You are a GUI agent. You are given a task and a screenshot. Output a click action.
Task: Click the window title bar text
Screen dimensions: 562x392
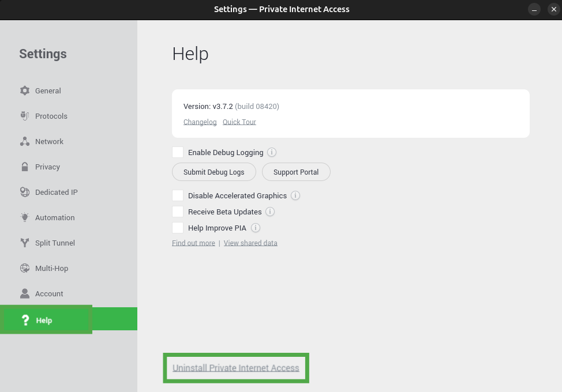282,9
